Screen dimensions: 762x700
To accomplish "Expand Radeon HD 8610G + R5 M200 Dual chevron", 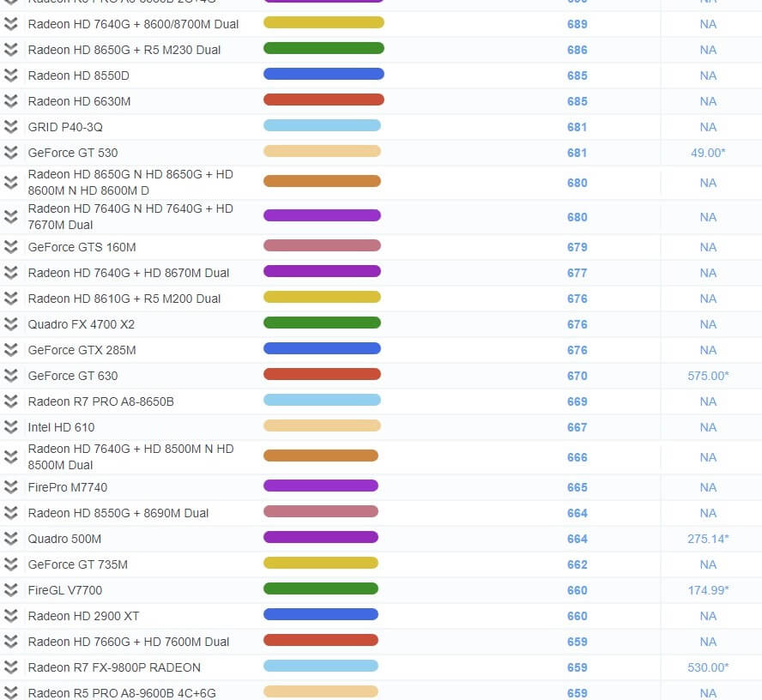I will click(x=10, y=299).
